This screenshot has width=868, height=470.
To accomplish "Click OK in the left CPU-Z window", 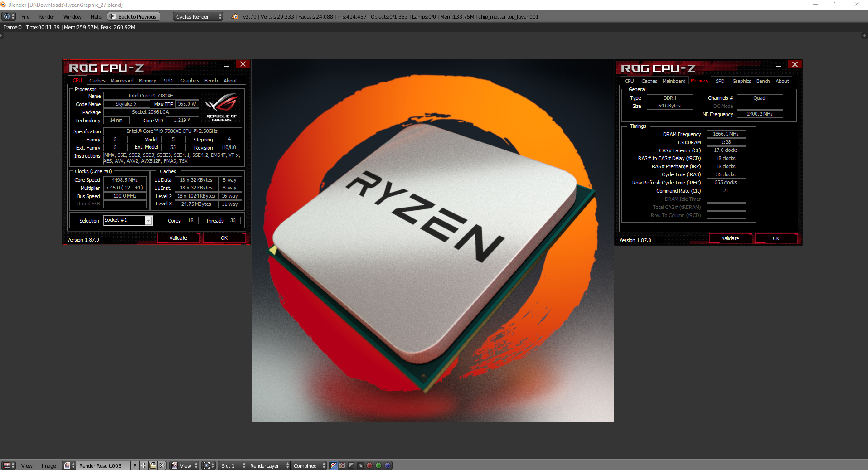I will tap(224, 238).
